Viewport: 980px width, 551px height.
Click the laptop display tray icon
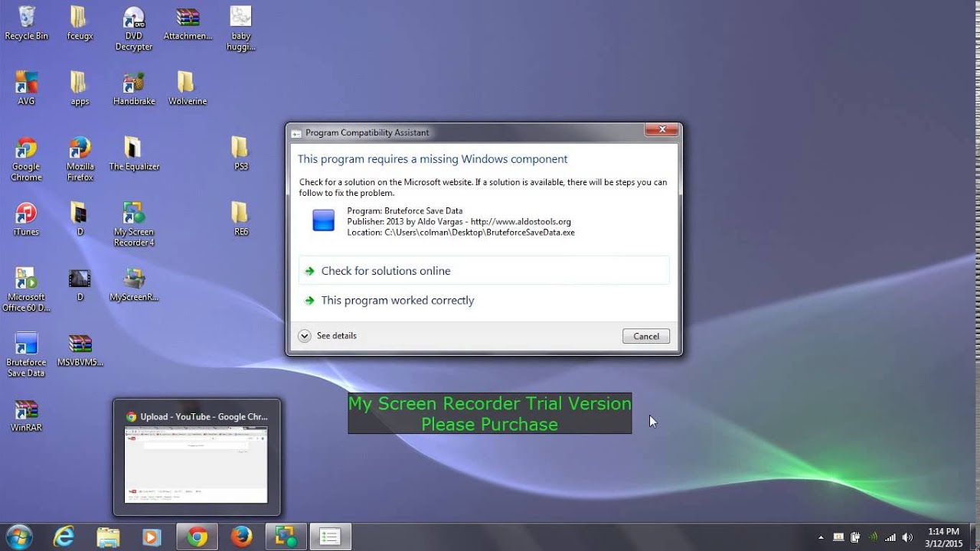pyautogui.click(x=838, y=537)
